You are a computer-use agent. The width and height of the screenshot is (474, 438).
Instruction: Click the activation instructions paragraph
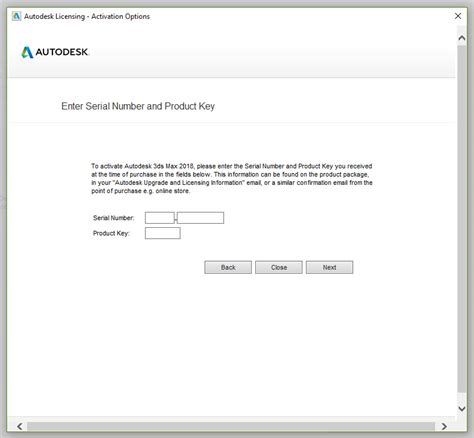232,178
